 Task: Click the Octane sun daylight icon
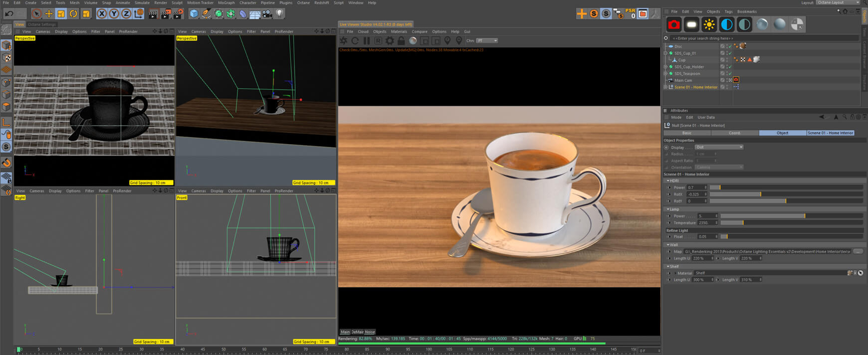click(709, 24)
